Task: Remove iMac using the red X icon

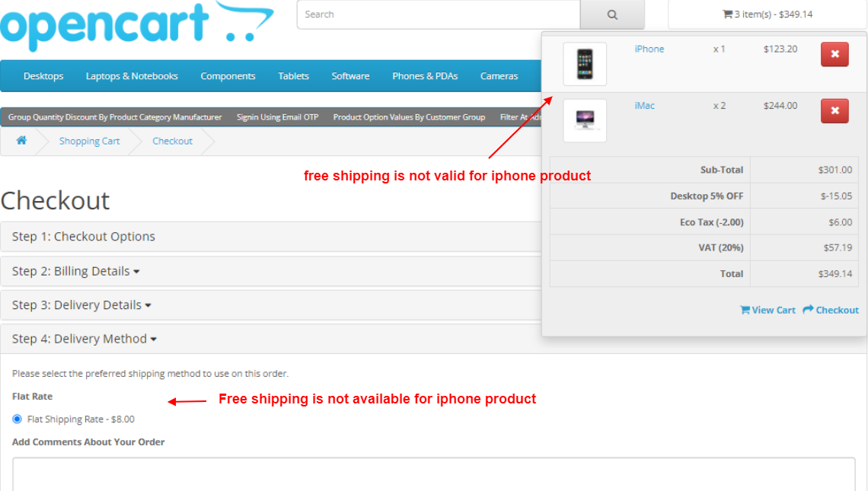Action: click(x=834, y=110)
